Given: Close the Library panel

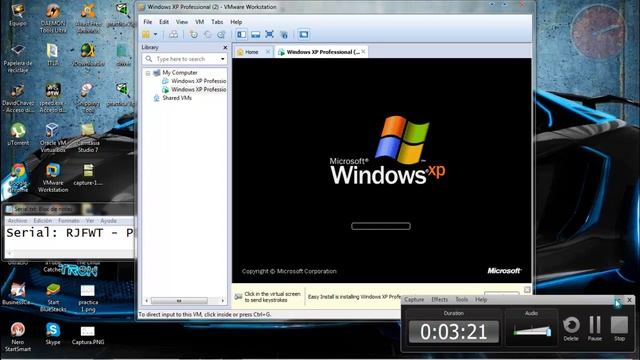Looking at the screenshot, I should (225, 47).
